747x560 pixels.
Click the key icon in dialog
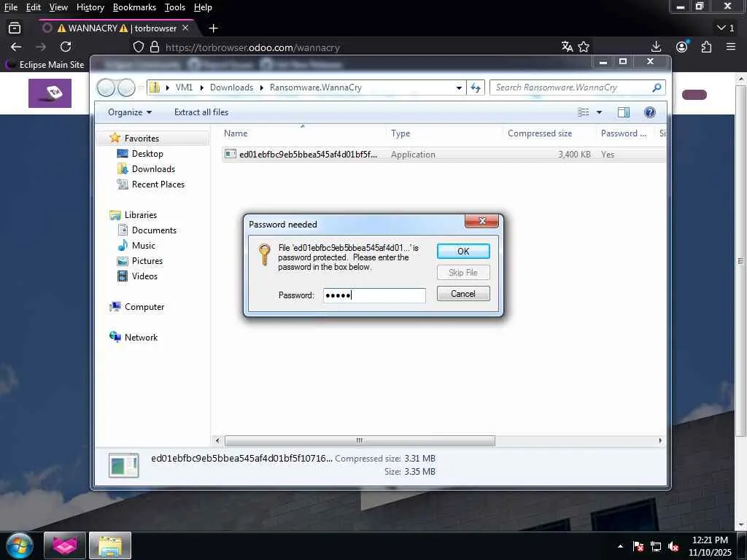[264, 254]
